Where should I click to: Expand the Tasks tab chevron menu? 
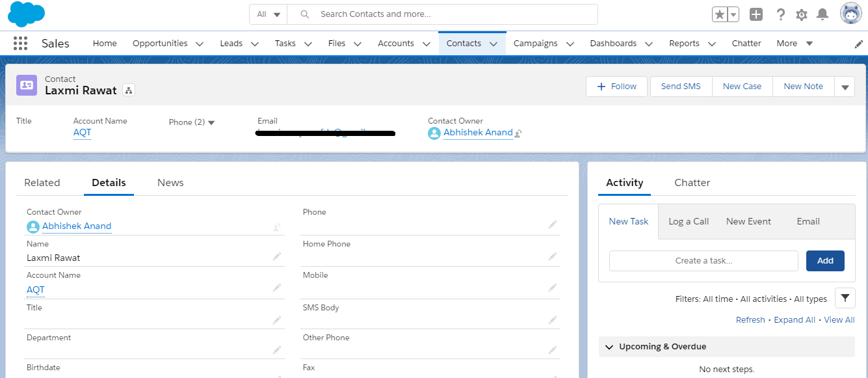tap(308, 44)
